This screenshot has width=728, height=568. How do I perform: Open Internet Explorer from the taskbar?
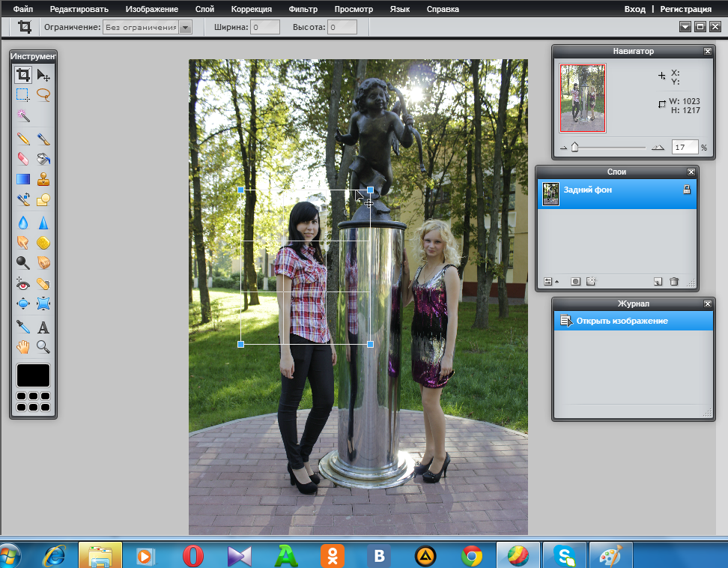54,555
